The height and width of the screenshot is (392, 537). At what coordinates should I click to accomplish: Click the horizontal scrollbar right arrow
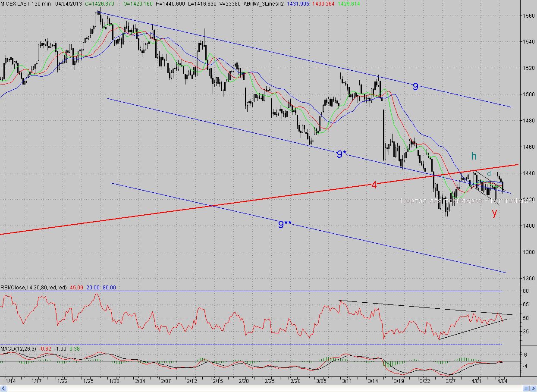pyautogui.click(x=533, y=389)
